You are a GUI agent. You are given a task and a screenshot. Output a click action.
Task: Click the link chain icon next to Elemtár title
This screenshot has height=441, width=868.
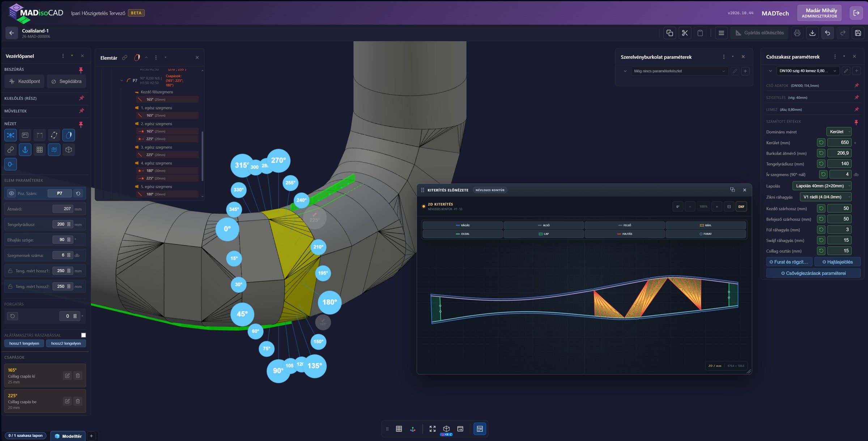pyautogui.click(x=125, y=57)
